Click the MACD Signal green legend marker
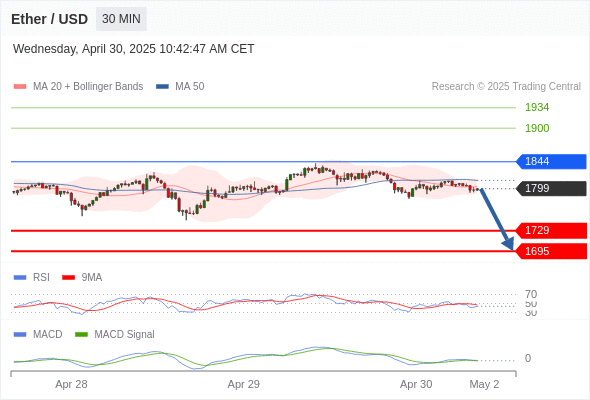 click(81, 335)
